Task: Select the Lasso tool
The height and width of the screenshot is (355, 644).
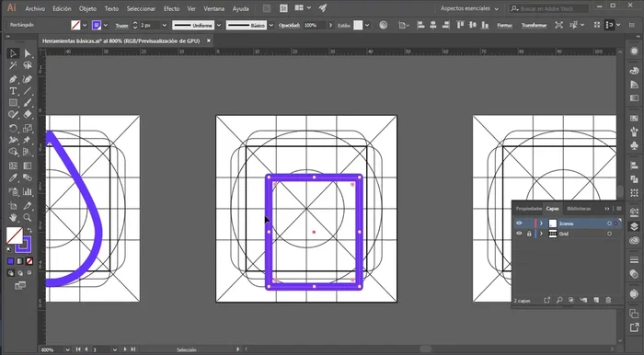Action: (x=27, y=65)
